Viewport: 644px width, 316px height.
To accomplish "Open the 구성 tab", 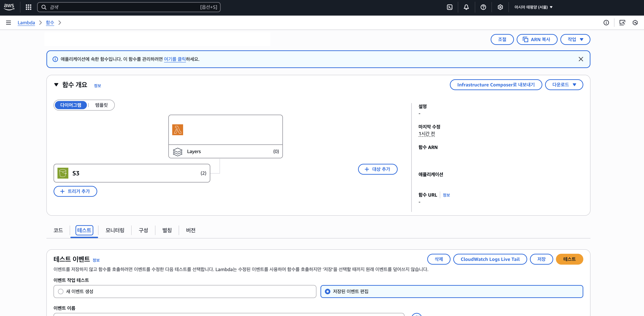I will click(143, 230).
